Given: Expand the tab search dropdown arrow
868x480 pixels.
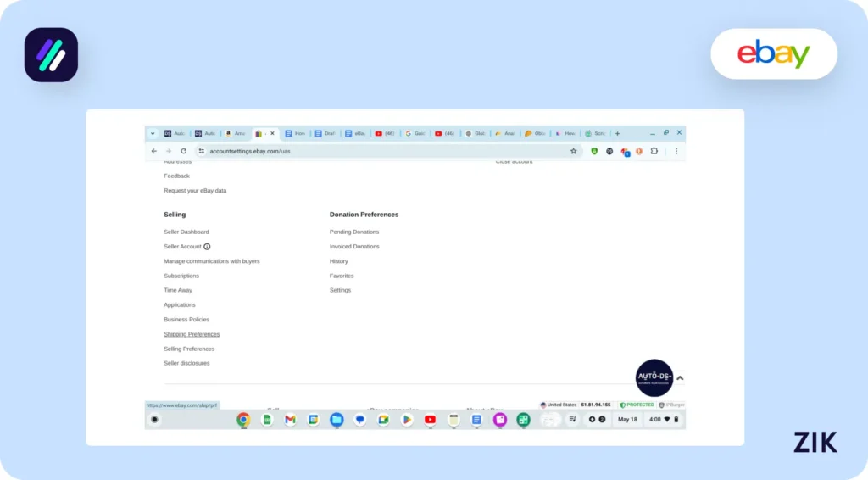Looking at the screenshot, I should tap(153, 133).
